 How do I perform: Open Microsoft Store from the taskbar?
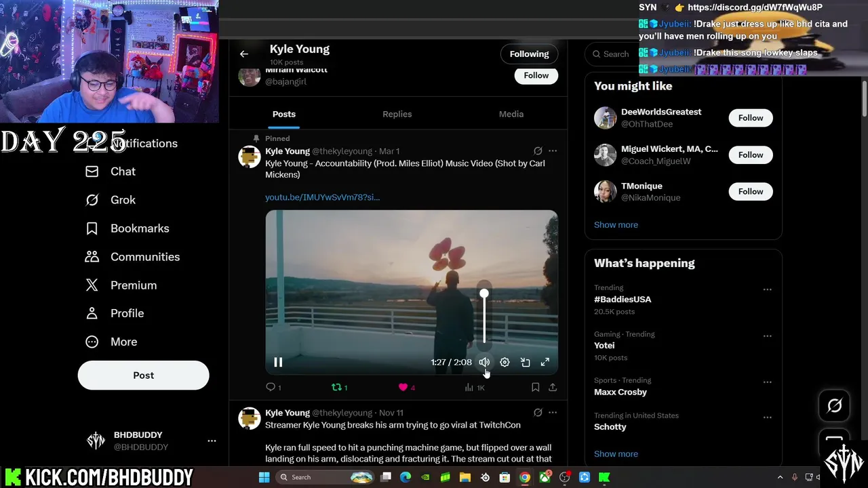click(505, 477)
